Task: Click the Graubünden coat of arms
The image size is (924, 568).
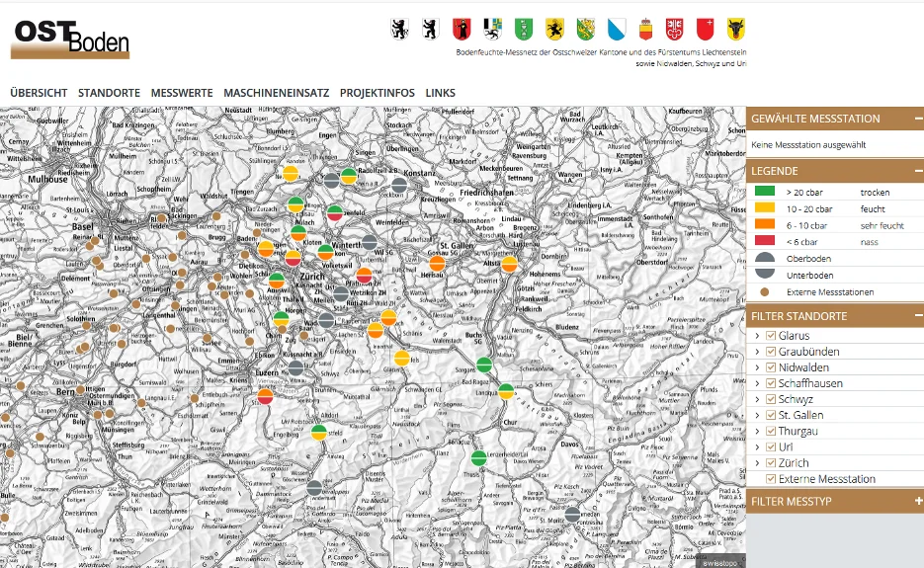Action: 491,28
